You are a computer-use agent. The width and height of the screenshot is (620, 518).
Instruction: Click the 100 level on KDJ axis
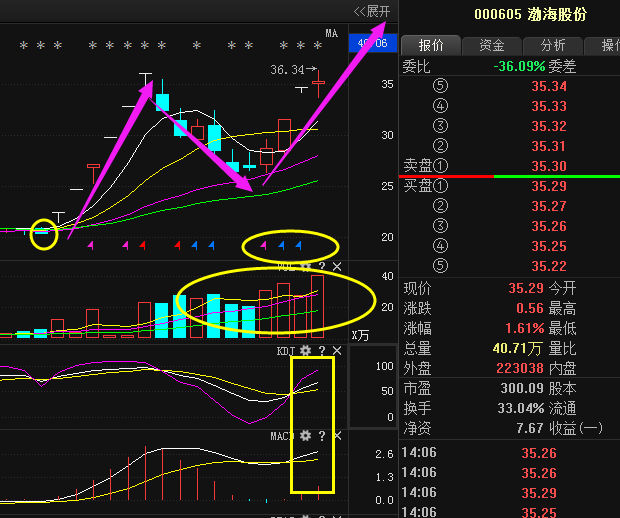tap(384, 366)
